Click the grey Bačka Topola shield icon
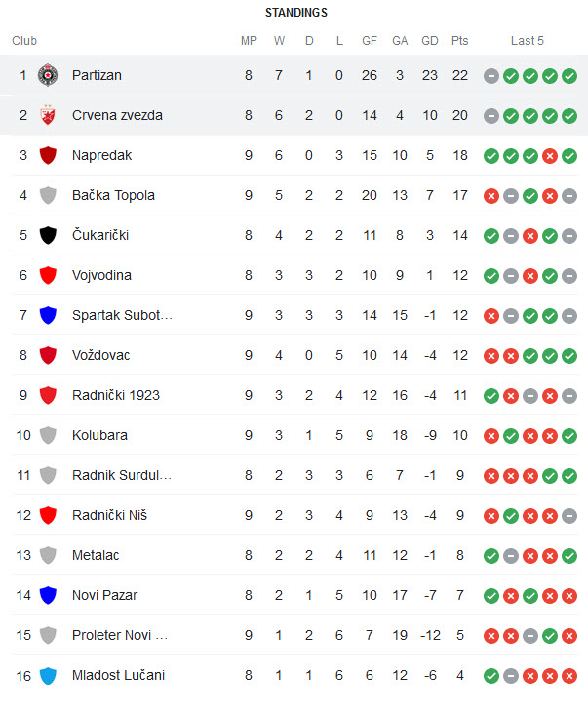588x705 pixels. [48, 195]
